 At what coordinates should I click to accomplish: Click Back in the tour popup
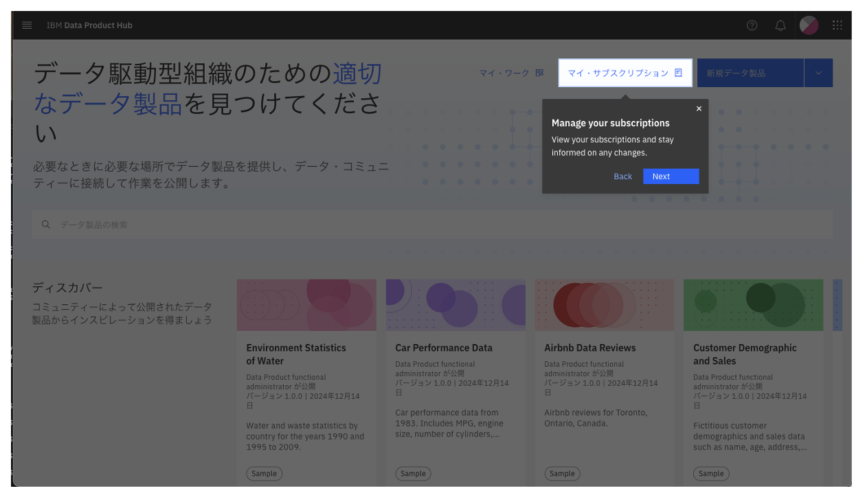(622, 176)
